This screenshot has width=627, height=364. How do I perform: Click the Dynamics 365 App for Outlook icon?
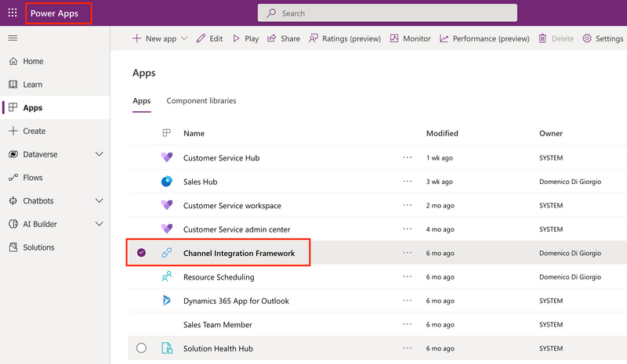point(167,301)
